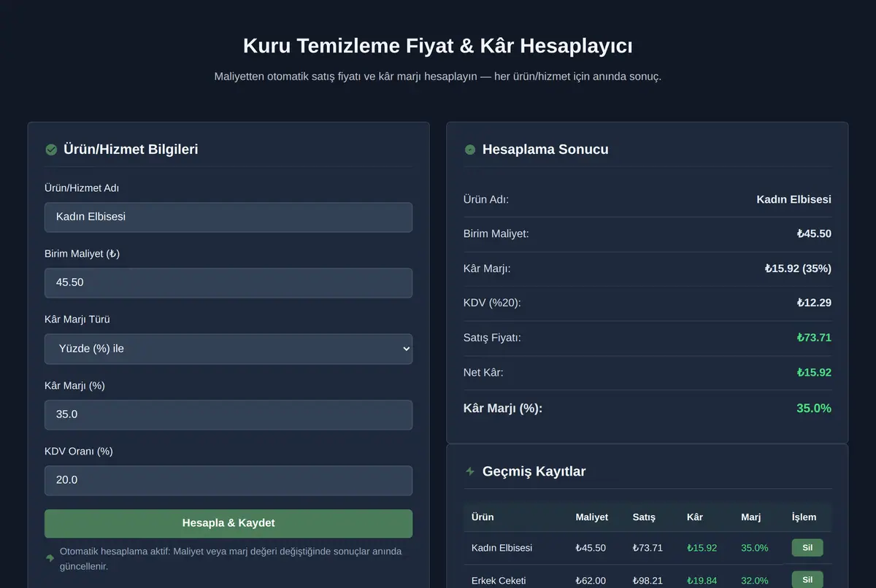Delete the Erkek Ceketi record with Sil
Image resolution: width=876 pixels, height=588 pixels.
[x=807, y=580]
